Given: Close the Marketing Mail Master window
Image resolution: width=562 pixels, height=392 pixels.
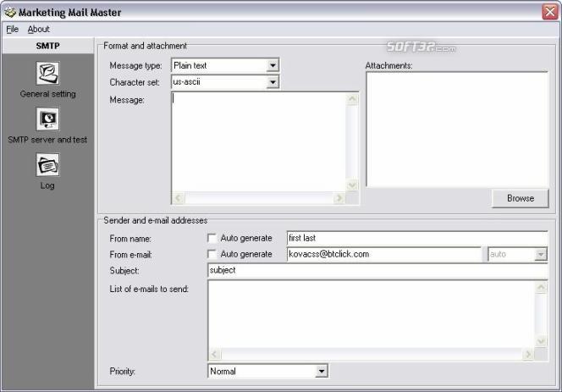Looking at the screenshot, I should tap(550, 12).
